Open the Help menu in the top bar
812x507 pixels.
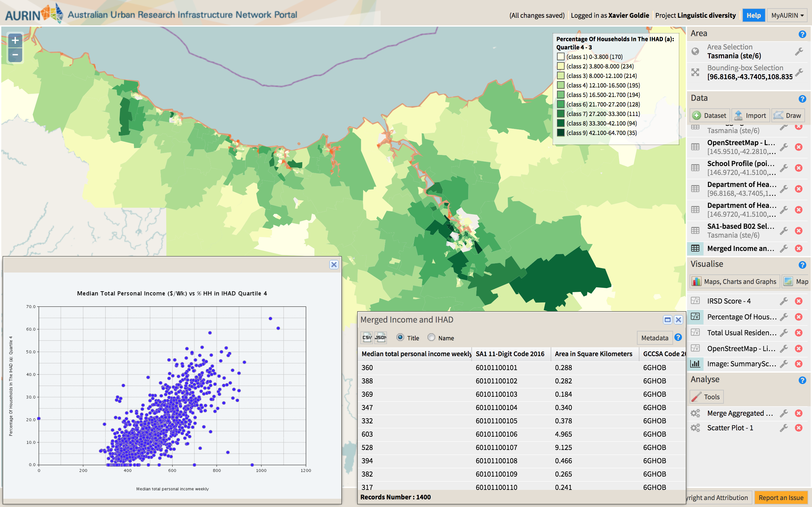coord(754,15)
